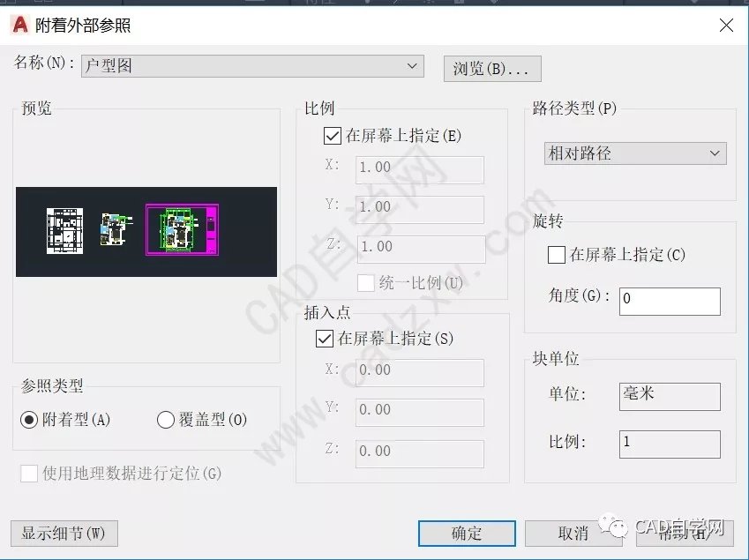This screenshot has height=560, width=749.
Task: Select the 覆盖型(O) radio button
Action: (165, 421)
